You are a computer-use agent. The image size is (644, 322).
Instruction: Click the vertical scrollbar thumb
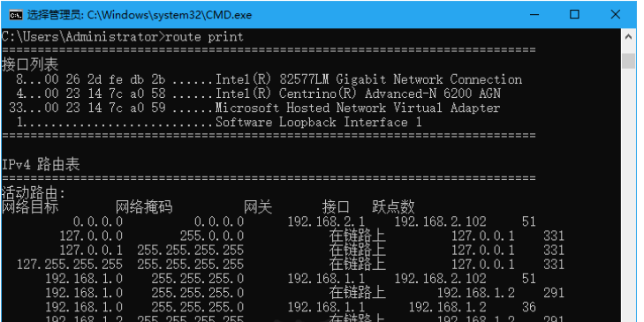628,61
